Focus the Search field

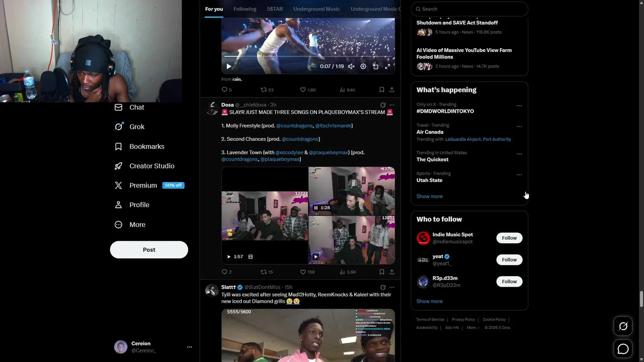point(469,9)
